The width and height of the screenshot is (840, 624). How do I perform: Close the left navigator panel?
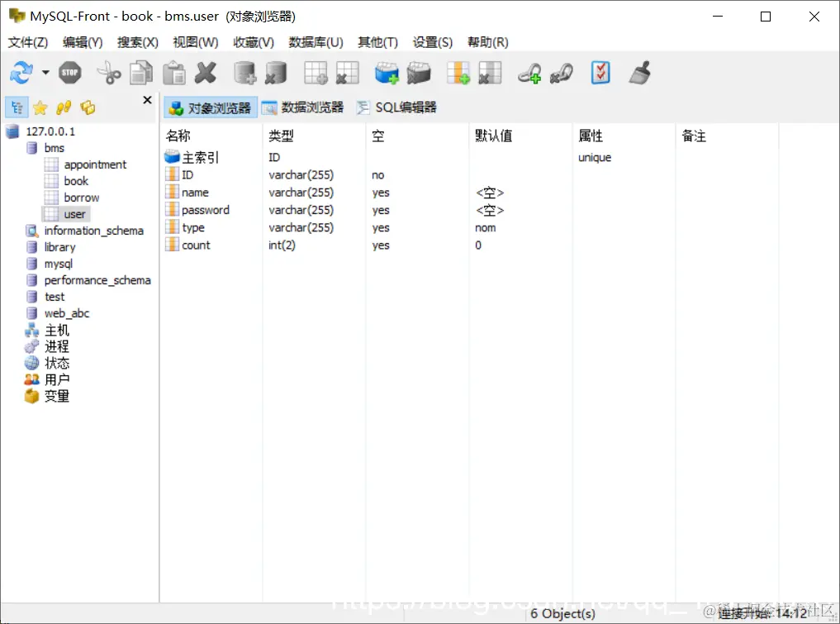coord(147,100)
